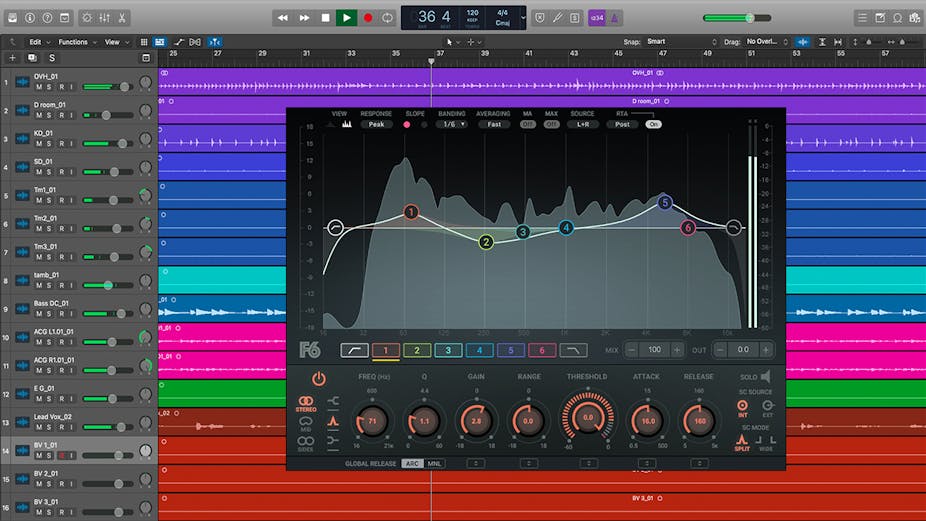Click the band power on/off icon
Viewport: 926px width, 521px height.
(318, 378)
